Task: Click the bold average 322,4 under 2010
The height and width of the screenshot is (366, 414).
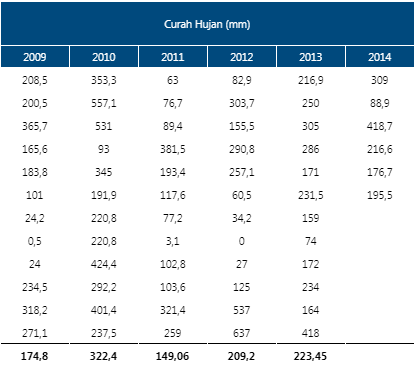Action: (104, 356)
